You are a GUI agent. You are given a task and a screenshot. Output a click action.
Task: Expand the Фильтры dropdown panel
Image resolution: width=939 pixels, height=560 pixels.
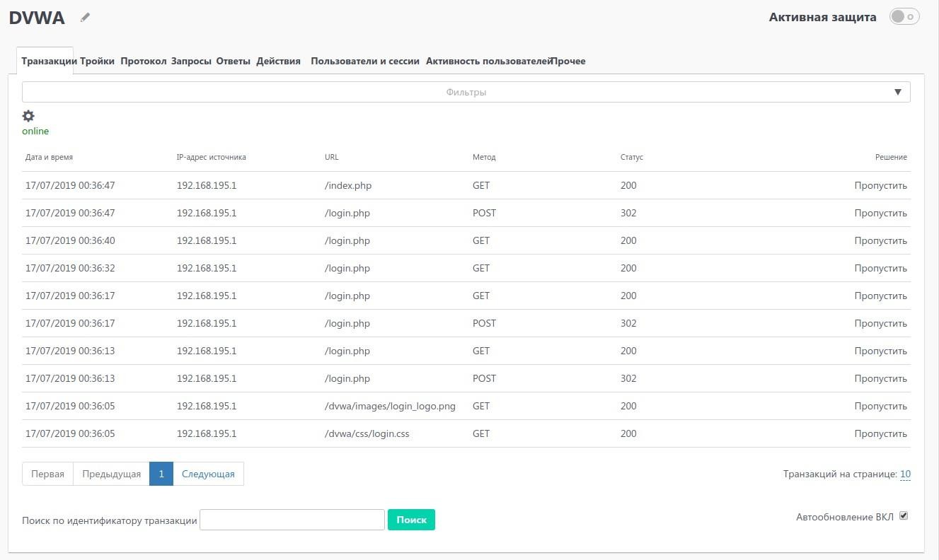tap(466, 92)
